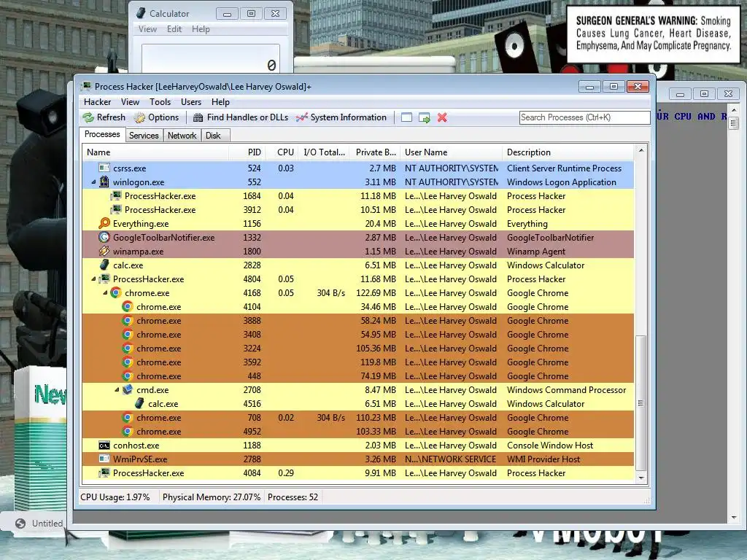Click the conhost.exe console icon
Screen dimensions: 747x560
104,446
